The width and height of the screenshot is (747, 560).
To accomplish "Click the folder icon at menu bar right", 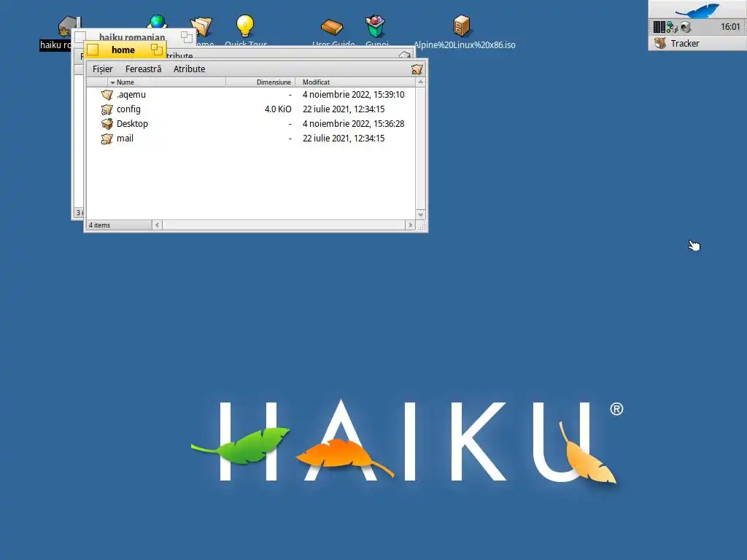I will point(417,69).
